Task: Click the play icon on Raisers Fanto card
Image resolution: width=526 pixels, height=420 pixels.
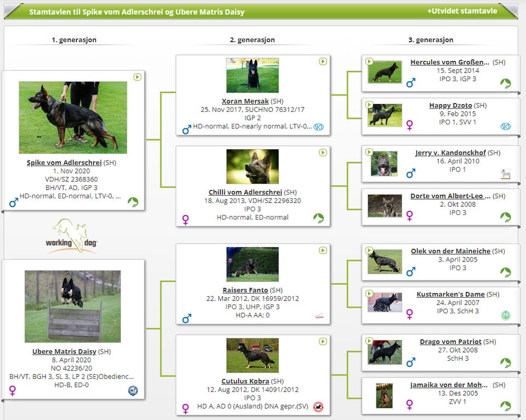Action: [323, 250]
